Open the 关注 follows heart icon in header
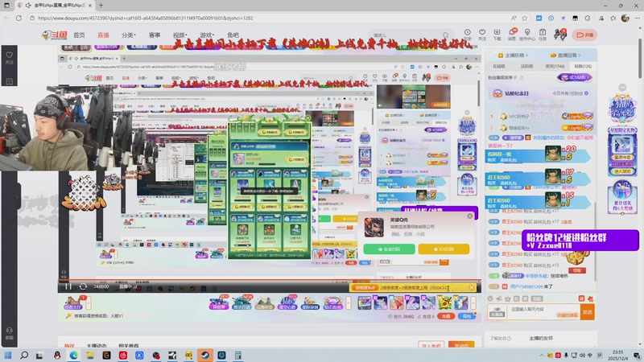 coord(482,35)
